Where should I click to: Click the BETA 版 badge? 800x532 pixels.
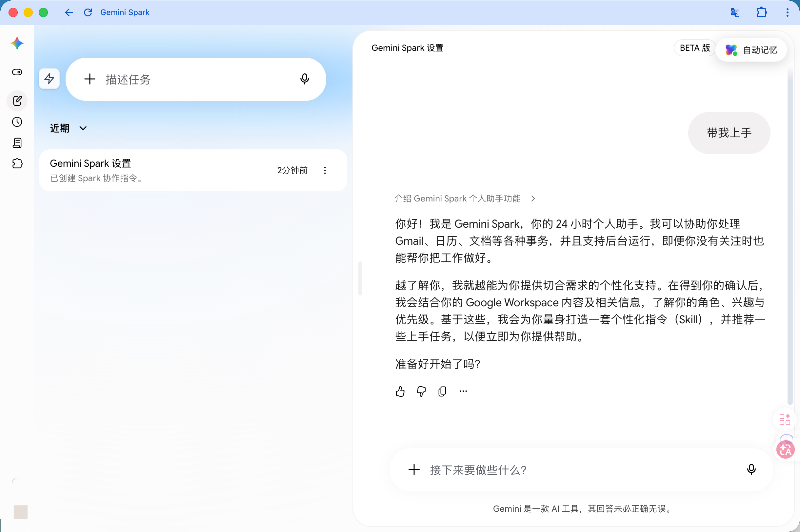(x=695, y=48)
